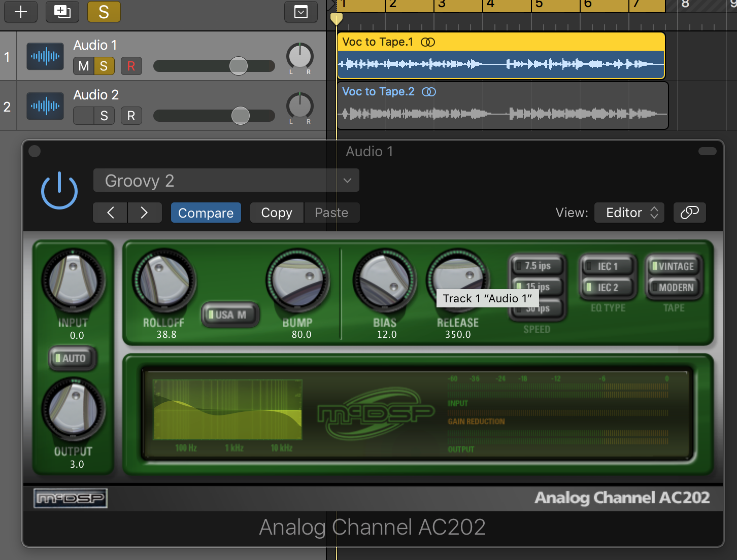Click the pill button at plugin window corner
The height and width of the screenshot is (560, 737).
pyautogui.click(x=708, y=151)
